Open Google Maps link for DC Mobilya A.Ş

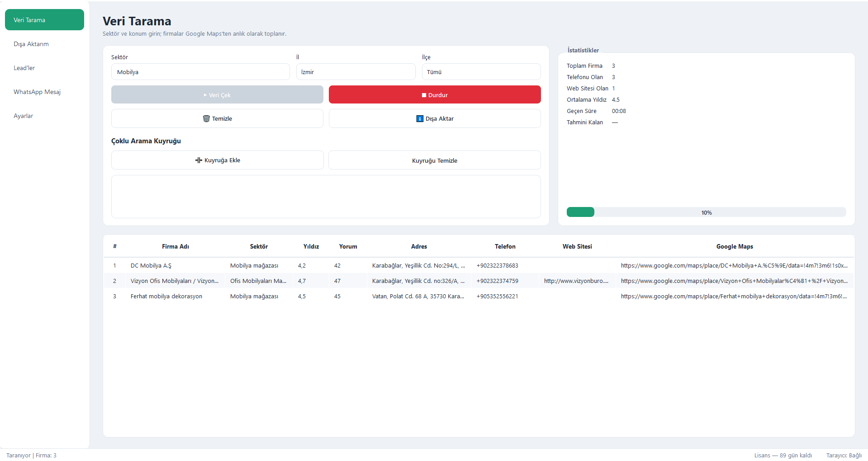pyautogui.click(x=734, y=266)
